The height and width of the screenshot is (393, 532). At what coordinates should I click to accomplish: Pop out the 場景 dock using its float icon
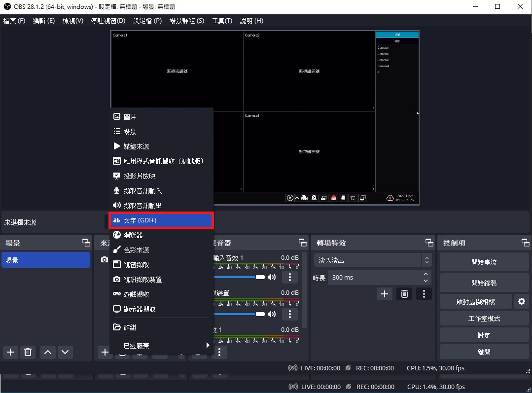point(86,243)
